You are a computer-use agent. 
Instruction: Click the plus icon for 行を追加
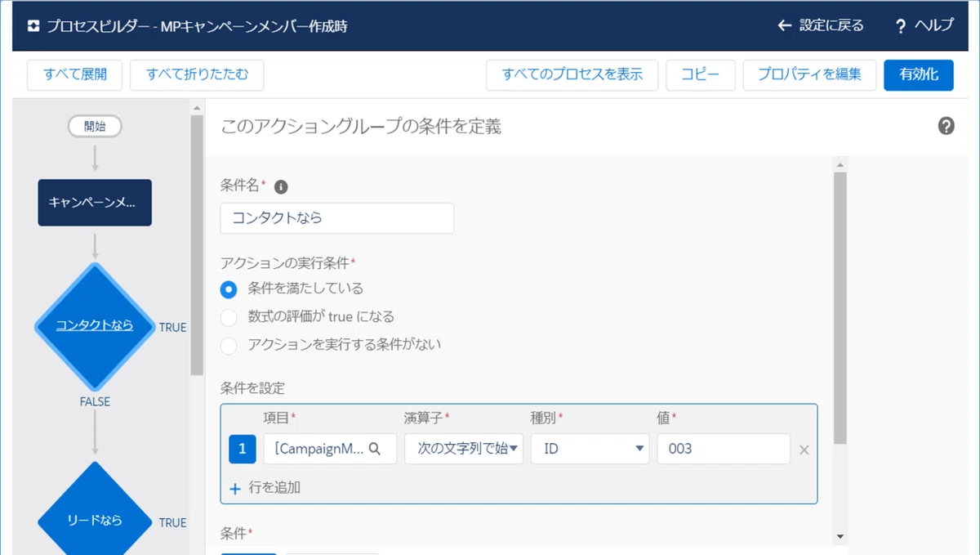click(x=235, y=488)
